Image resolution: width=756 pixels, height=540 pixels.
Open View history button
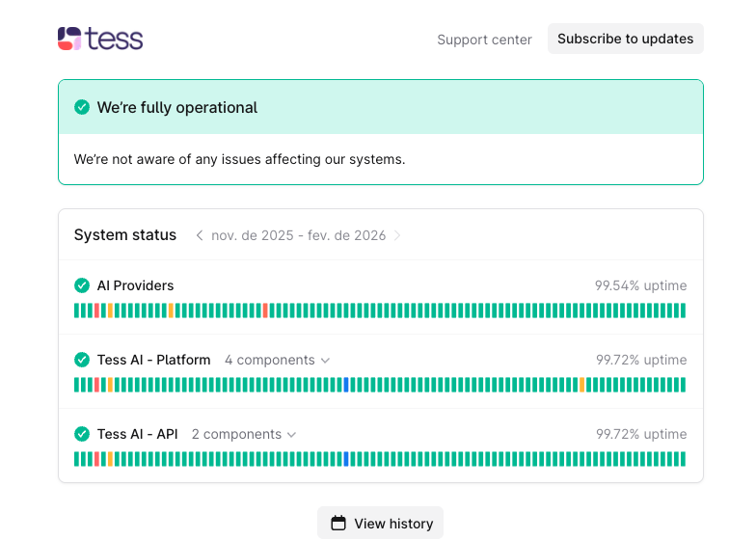380,523
